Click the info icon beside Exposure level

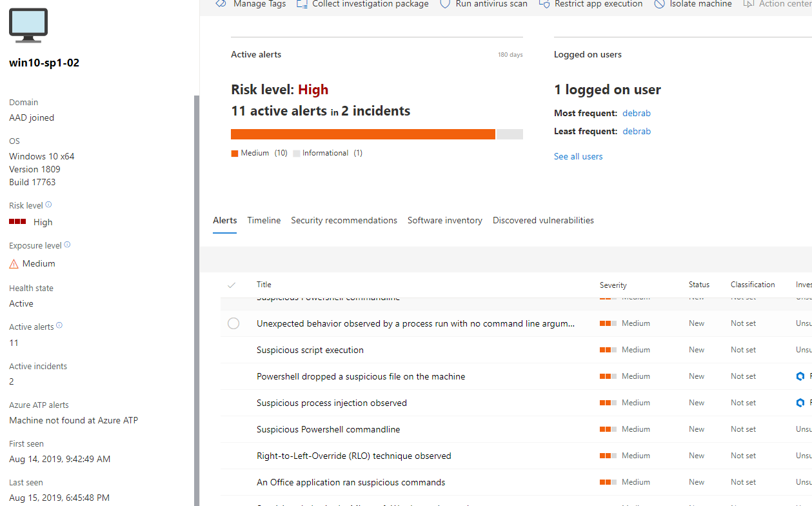click(67, 245)
